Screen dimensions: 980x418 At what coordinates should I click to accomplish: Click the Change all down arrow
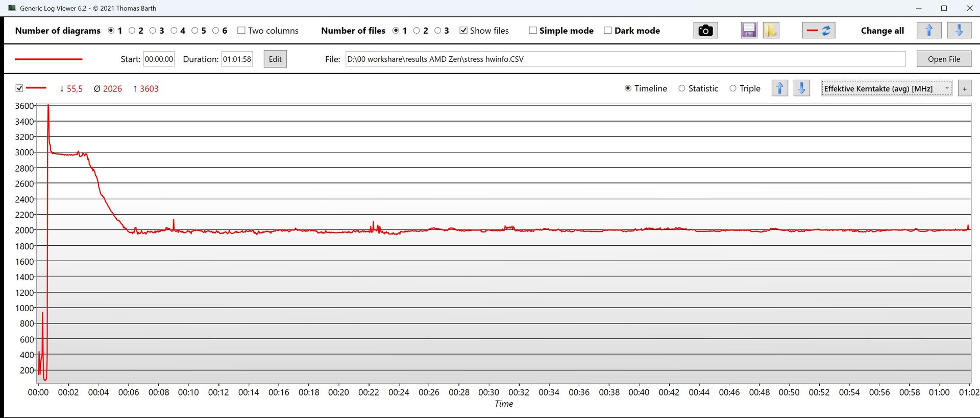tap(959, 31)
